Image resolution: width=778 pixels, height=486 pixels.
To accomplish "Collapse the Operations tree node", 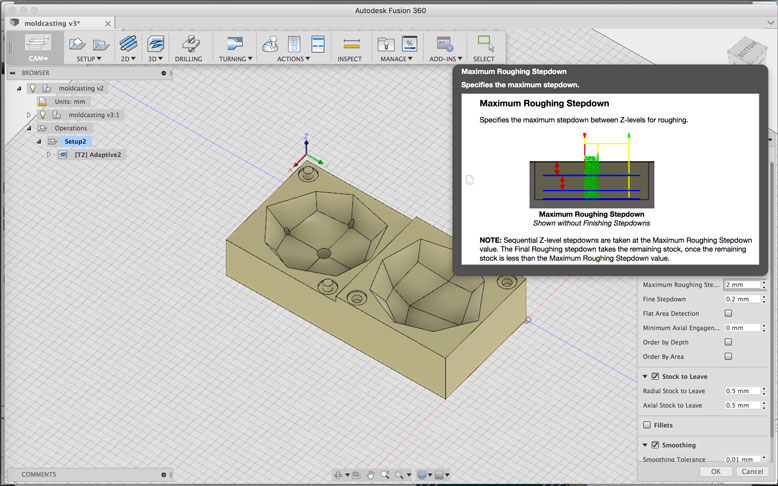I will click(x=29, y=128).
